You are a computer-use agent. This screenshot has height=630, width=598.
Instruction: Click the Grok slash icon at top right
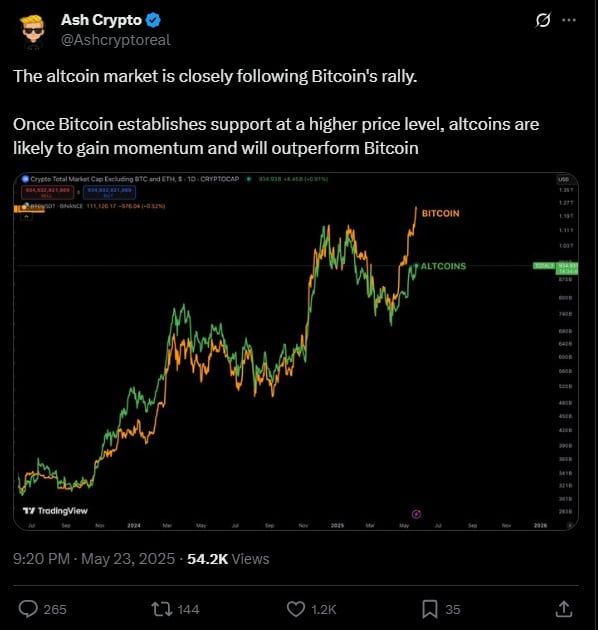click(x=543, y=20)
